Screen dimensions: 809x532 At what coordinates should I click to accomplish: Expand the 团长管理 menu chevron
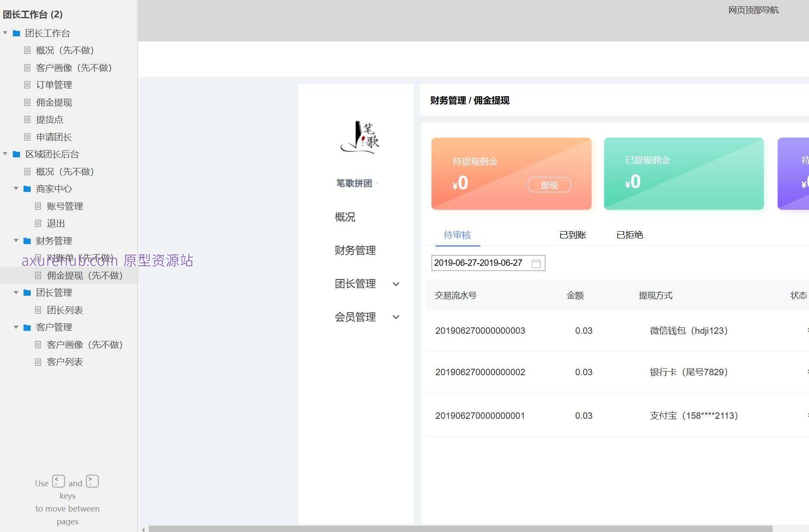pyautogui.click(x=396, y=284)
